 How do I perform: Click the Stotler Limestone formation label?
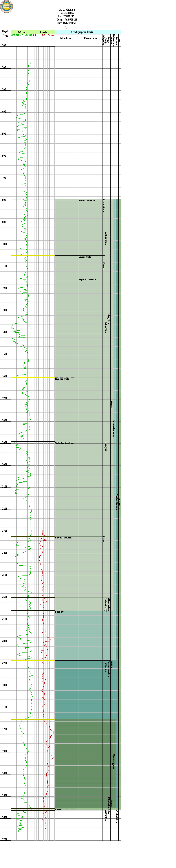coord(87,201)
